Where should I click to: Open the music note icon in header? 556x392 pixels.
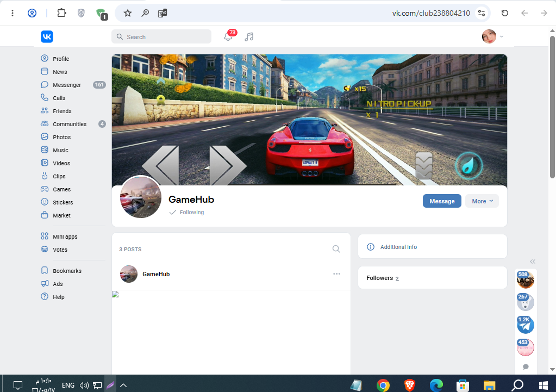pyautogui.click(x=249, y=36)
